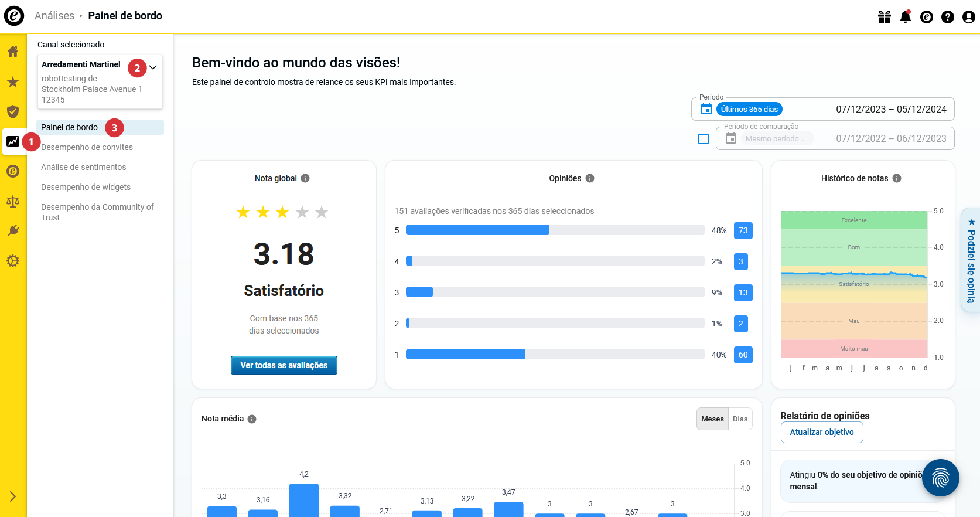Open Desempenho de convites
The image size is (980, 517).
(87, 147)
